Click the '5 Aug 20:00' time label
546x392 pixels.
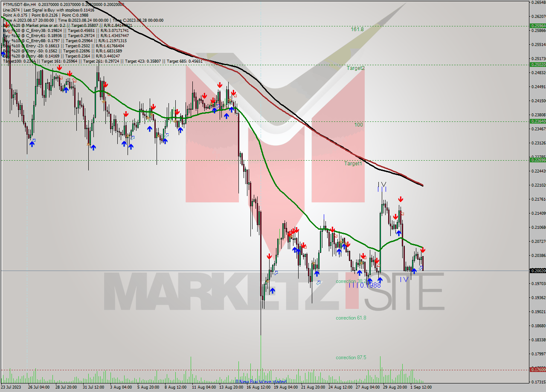(x=148, y=387)
